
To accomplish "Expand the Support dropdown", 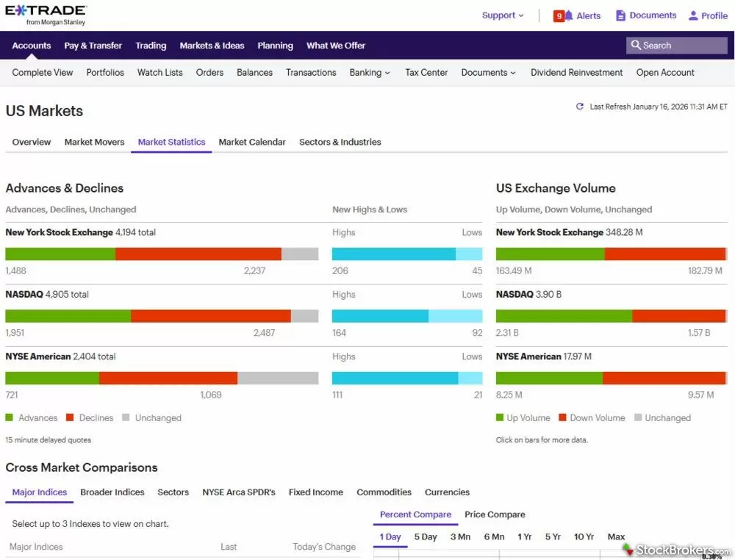I will (502, 15).
